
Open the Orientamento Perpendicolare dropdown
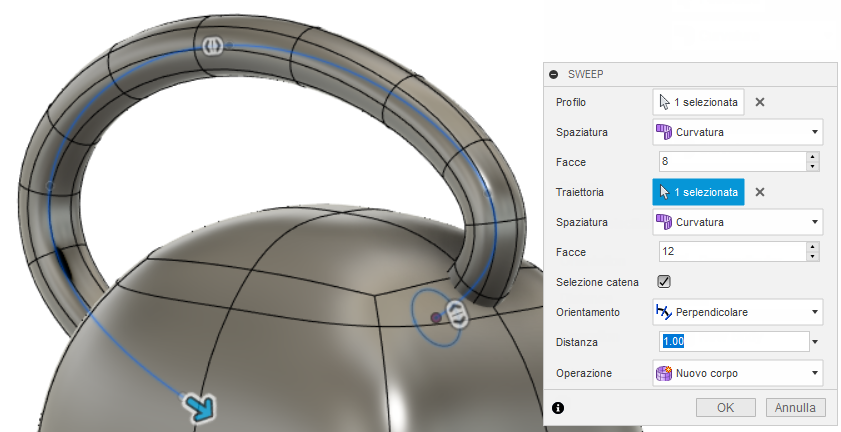(x=737, y=312)
